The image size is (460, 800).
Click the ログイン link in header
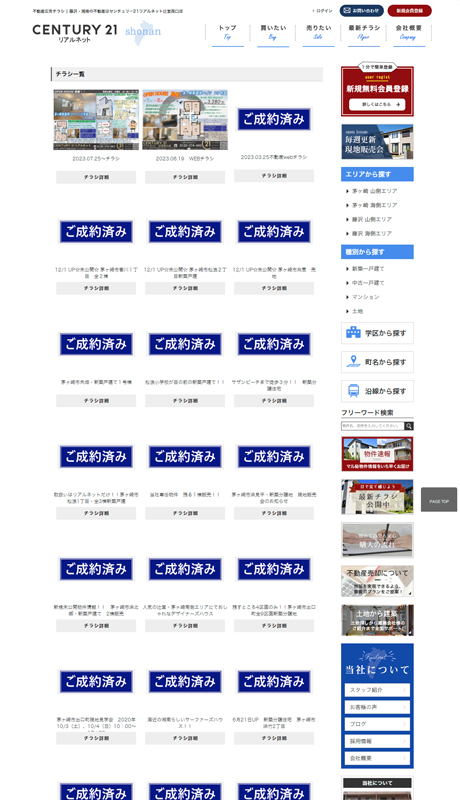click(x=323, y=11)
